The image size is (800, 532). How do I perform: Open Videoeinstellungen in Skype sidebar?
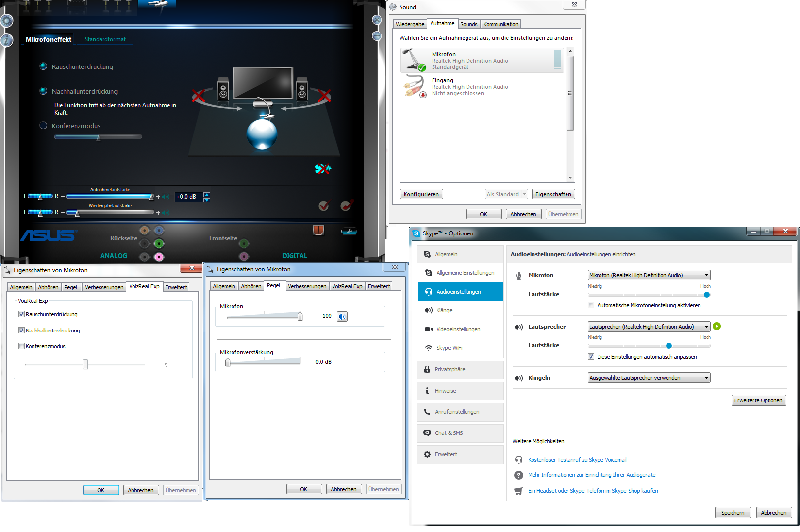[460, 329]
